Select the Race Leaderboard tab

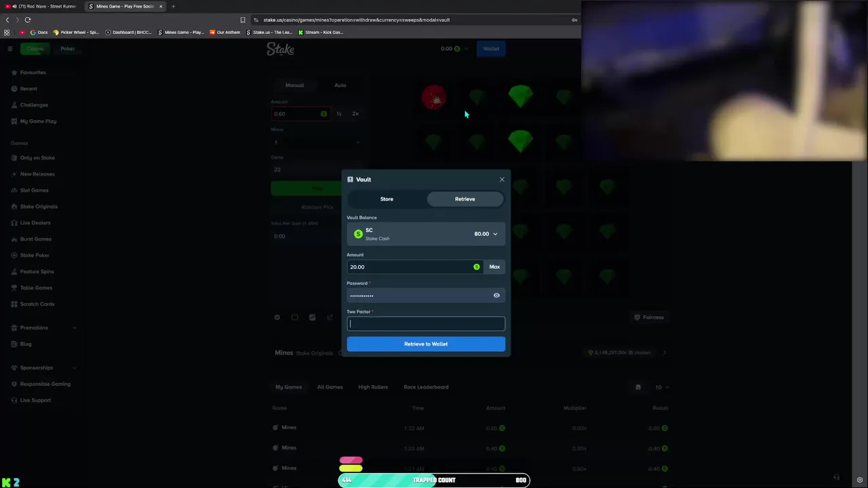click(426, 387)
